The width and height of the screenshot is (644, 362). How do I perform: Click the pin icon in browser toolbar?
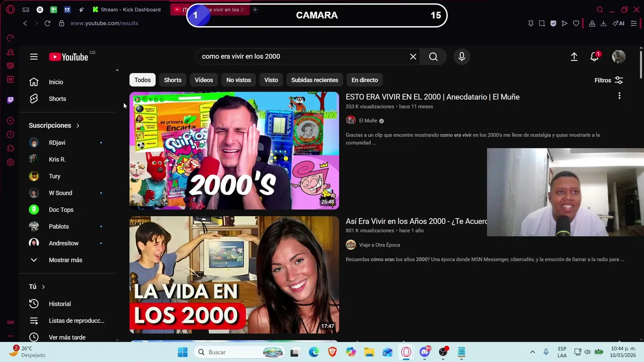531,23
